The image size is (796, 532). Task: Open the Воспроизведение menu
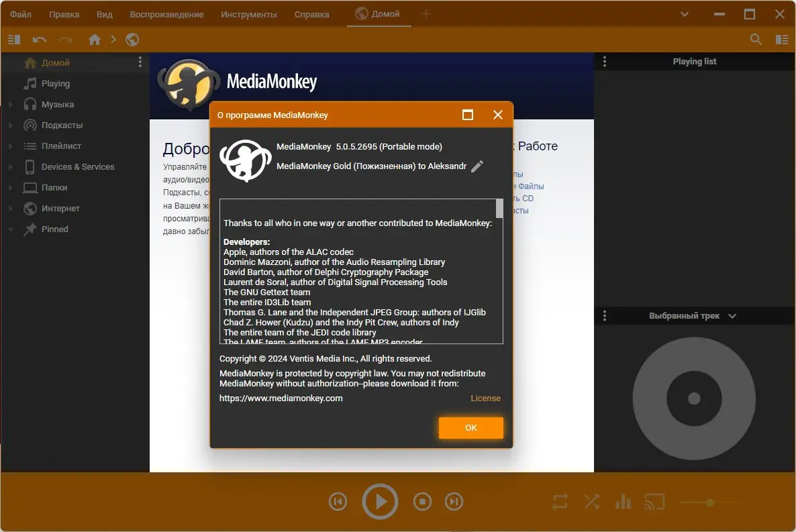tap(166, 14)
